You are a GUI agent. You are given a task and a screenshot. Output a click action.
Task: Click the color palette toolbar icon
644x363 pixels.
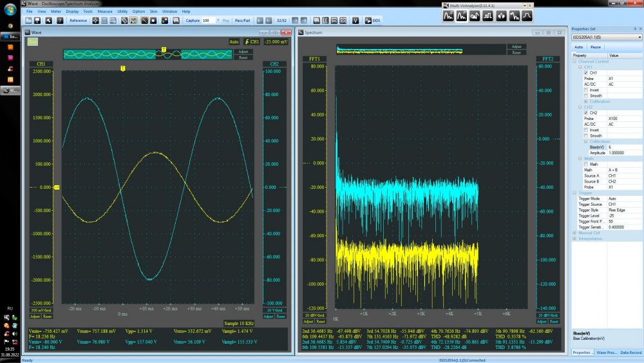pyautogui.click(x=164, y=21)
